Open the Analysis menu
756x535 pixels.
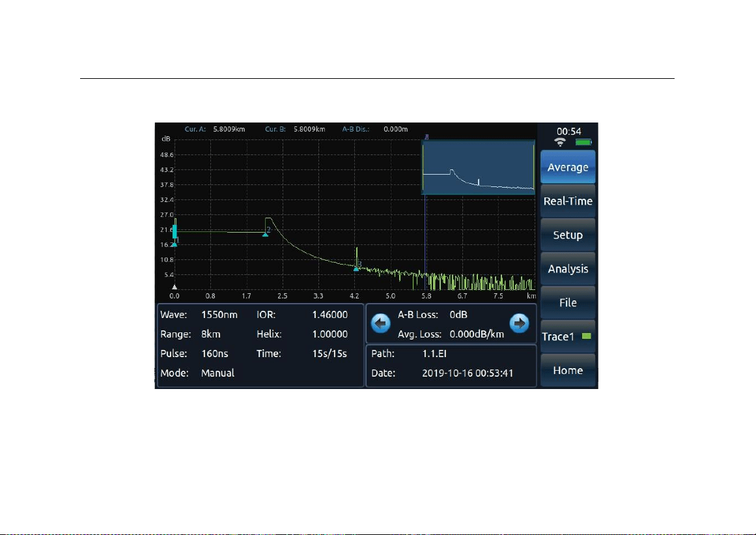point(568,268)
